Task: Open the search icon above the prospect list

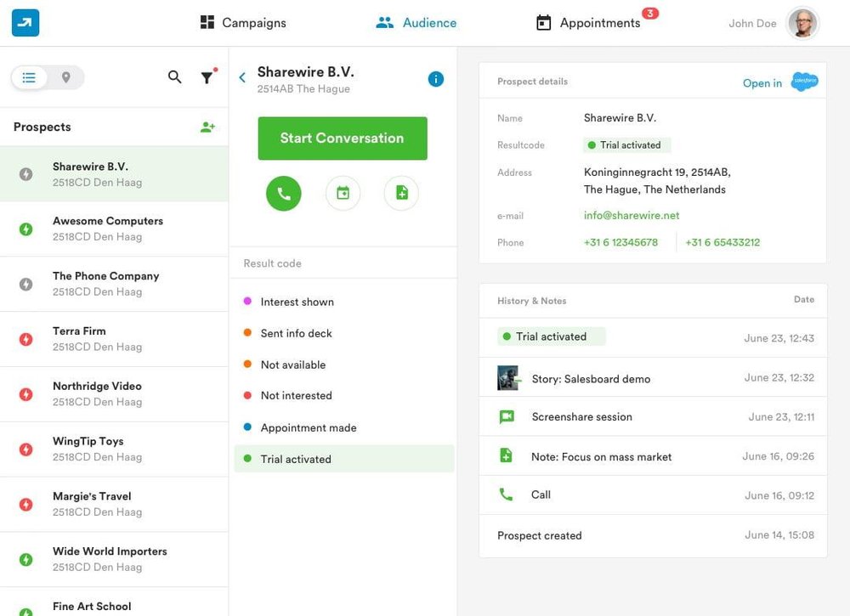Action: 174,76
